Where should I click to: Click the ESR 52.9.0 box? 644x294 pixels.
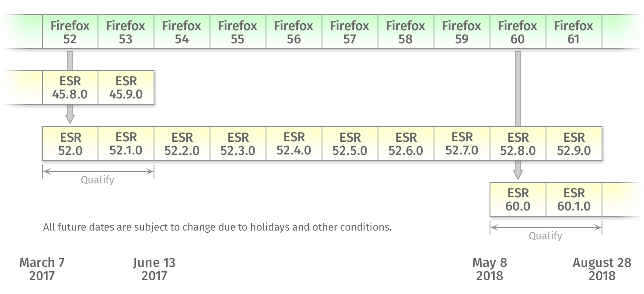point(574,143)
